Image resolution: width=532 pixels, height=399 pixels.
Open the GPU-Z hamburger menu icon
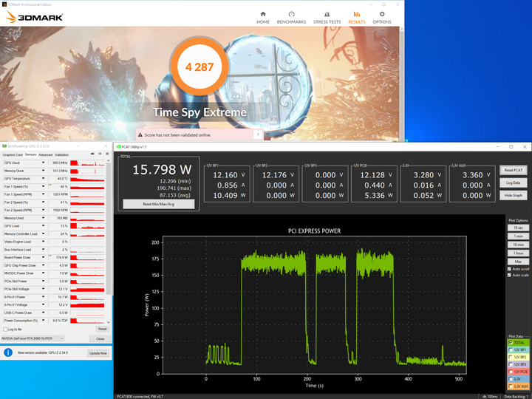107,154
